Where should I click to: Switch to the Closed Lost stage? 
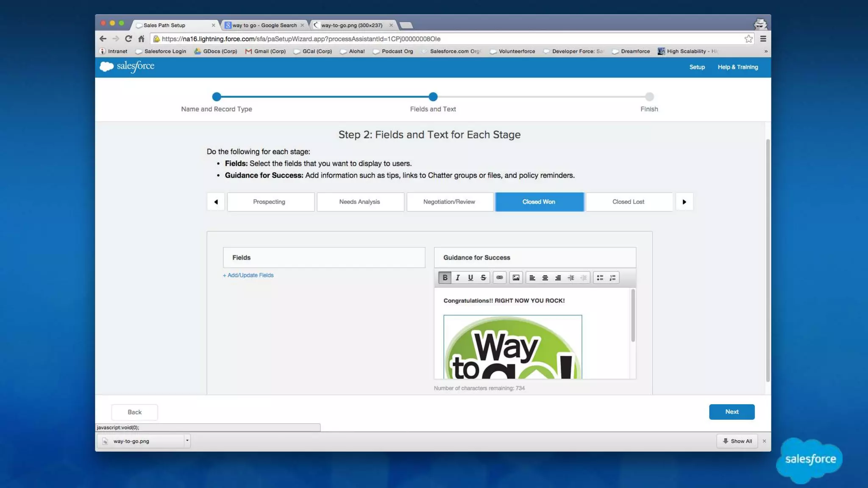[628, 202]
